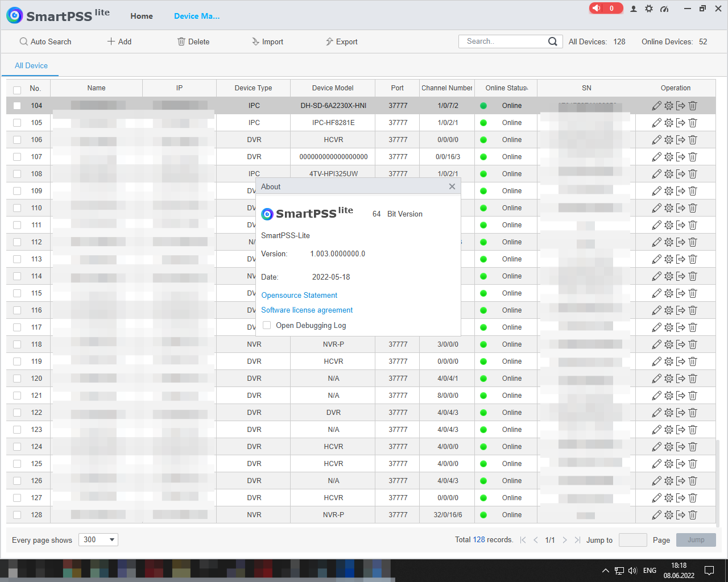This screenshot has height=582, width=728.
Task: Open the All Device tab
Action: tap(31, 65)
